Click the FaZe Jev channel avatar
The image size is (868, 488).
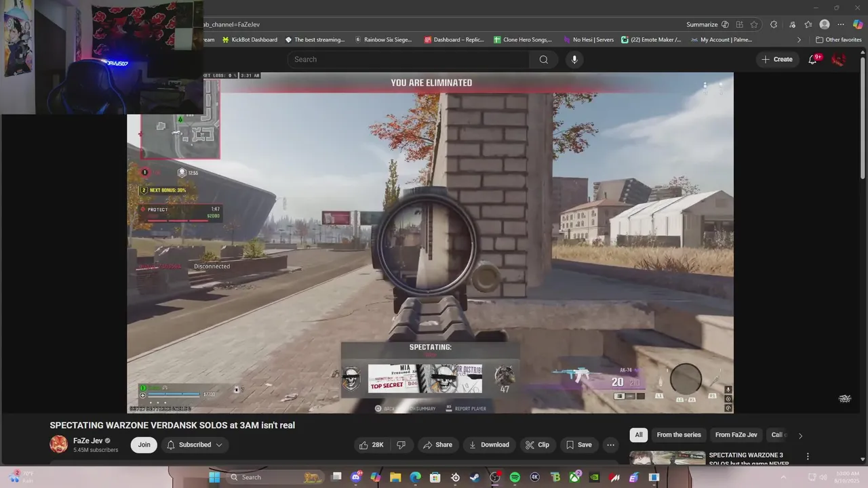click(x=58, y=445)
